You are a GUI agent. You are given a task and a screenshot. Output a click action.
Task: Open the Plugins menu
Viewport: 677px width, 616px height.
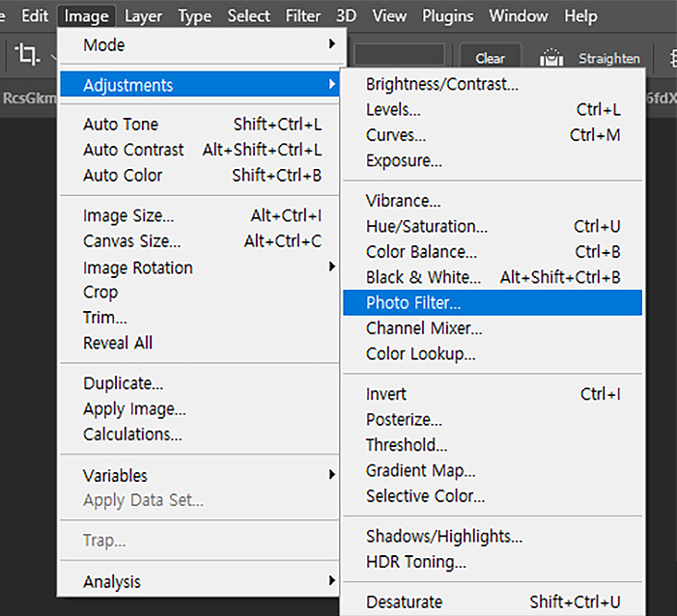[x=448, y=16]
